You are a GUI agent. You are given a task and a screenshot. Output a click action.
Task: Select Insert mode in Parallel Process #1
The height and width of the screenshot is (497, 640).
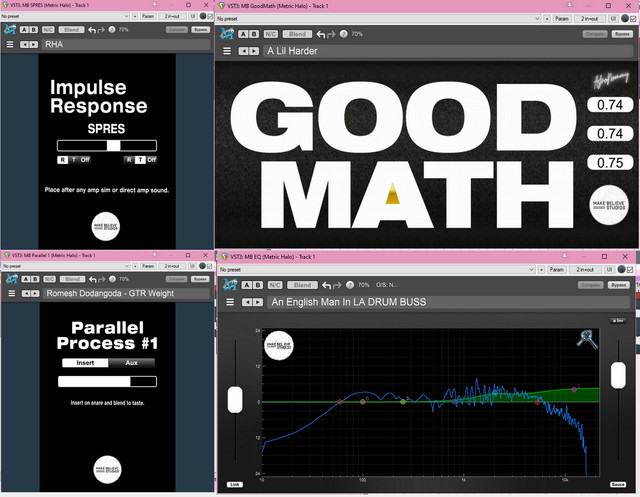click(x=85, y=363)
